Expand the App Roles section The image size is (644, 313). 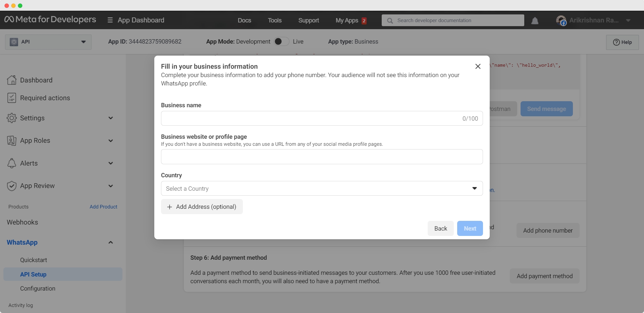(x=111, y=141)
